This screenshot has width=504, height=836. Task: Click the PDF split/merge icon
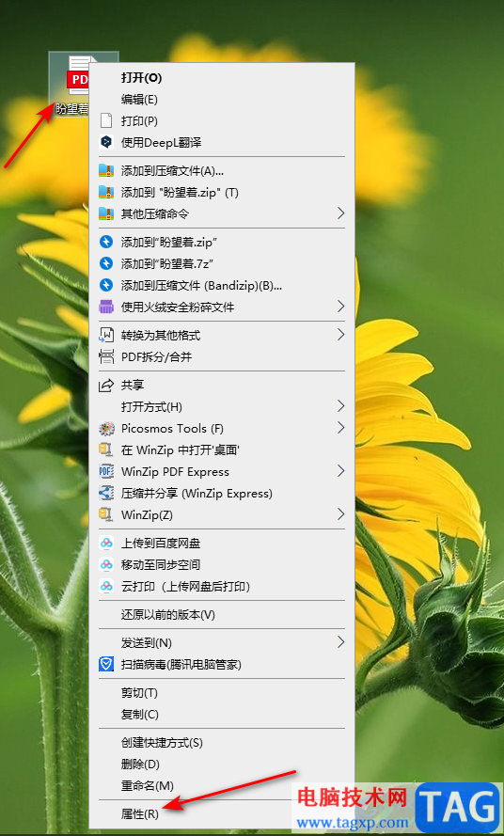(106, 356)
